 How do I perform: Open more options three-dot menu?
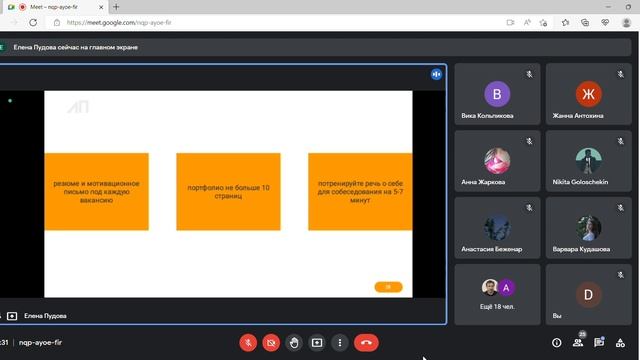pos(340,343)
